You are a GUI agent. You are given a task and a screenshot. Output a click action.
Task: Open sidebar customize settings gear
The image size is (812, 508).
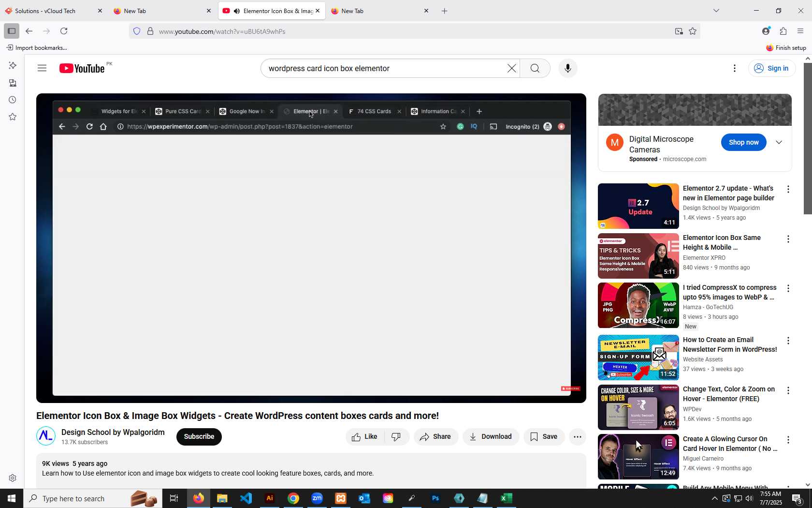click(x=13, y=478)
